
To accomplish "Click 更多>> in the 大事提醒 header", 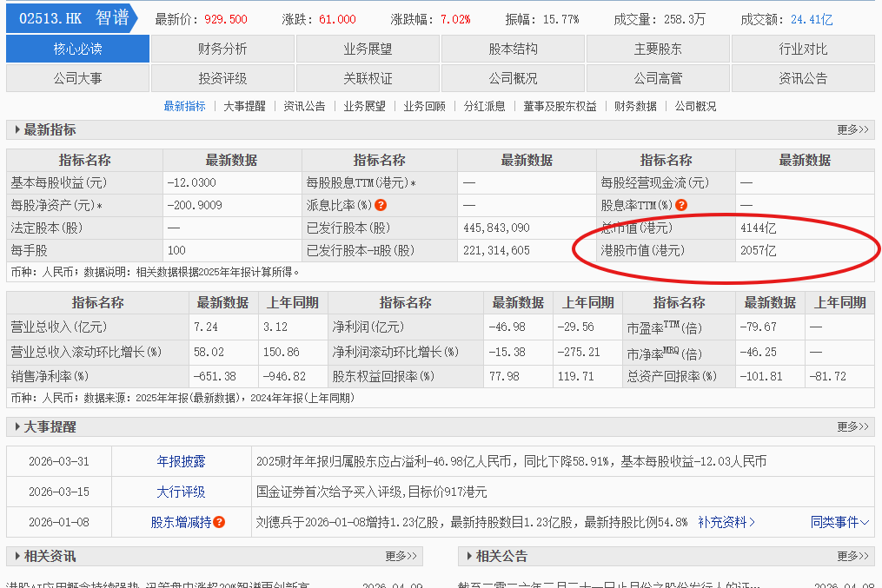I will click(x=852, y=426).
